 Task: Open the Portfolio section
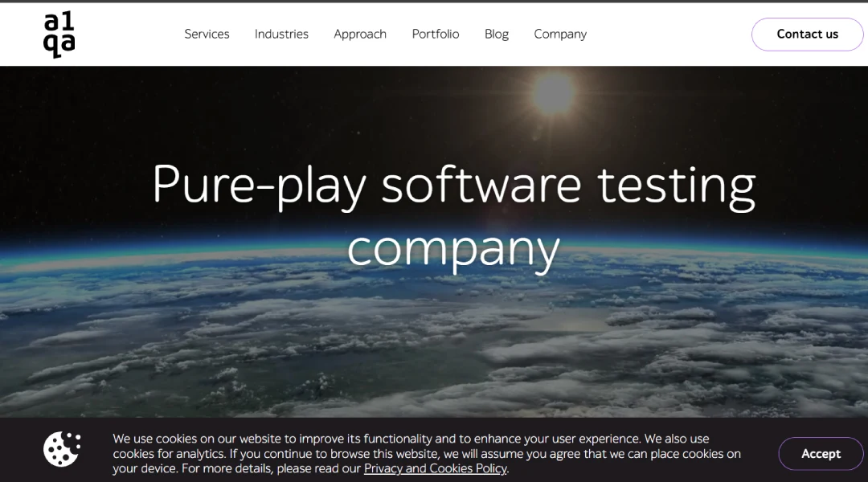[x=436, y=34]
